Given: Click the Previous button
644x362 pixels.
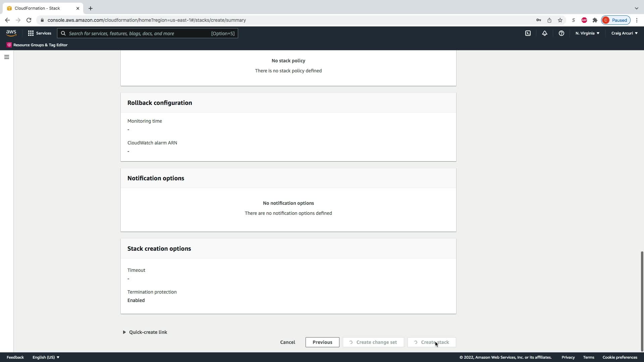Looking at the screenshot, I should click(x=322, y=342).
